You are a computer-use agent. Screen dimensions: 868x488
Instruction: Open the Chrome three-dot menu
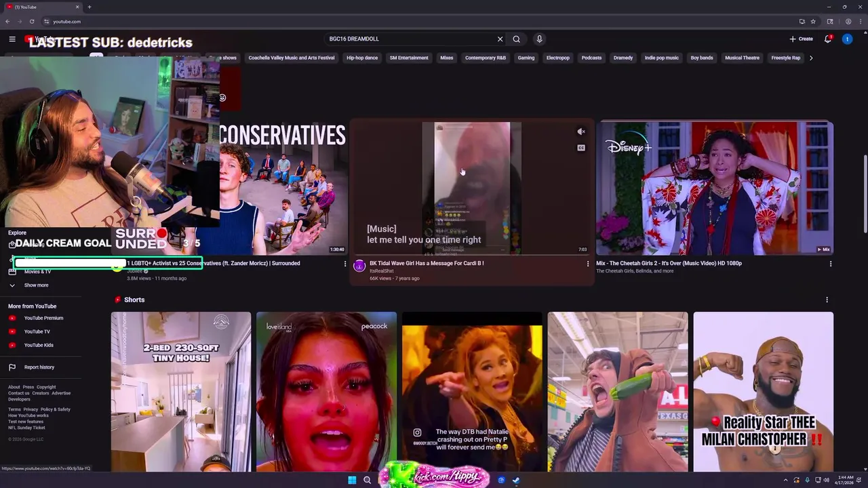pos(859,22)
